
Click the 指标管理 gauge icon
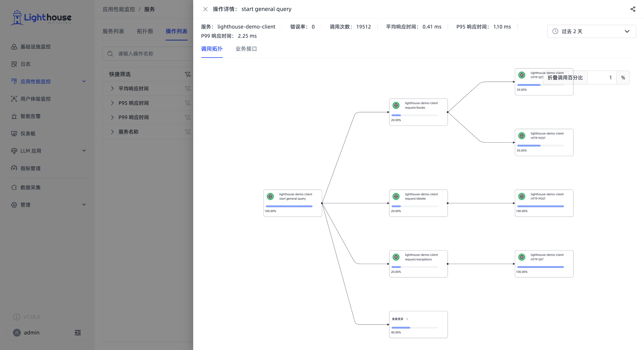tap(14, 168)
